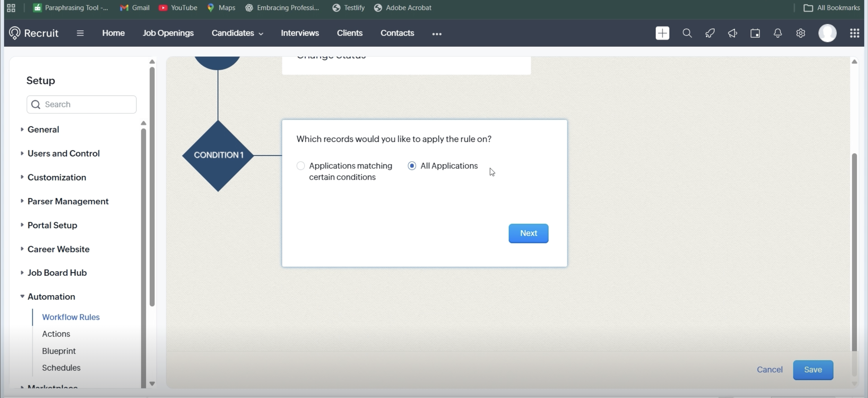Viewport: 868px width, 398px height.
Task: Open the megaphone announcements icon
Action: (x=732, y=33)
